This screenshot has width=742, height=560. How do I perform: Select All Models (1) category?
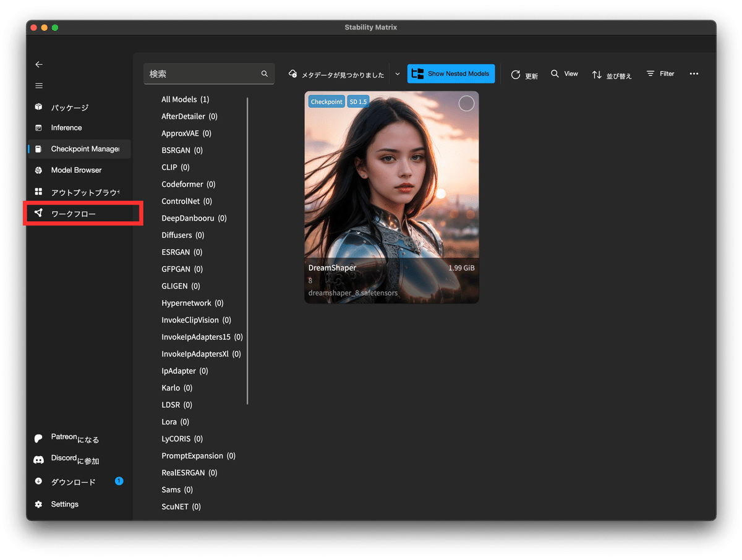[185, 100]
